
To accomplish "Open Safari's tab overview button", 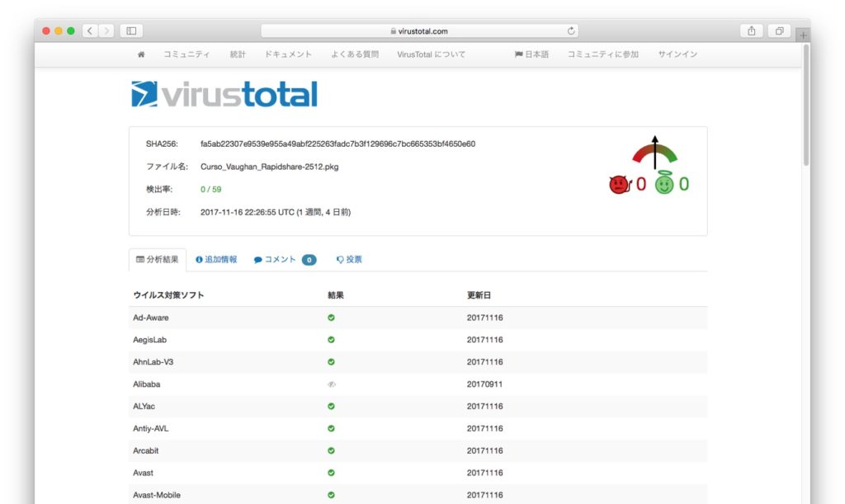I will click(x=778, y=31).
